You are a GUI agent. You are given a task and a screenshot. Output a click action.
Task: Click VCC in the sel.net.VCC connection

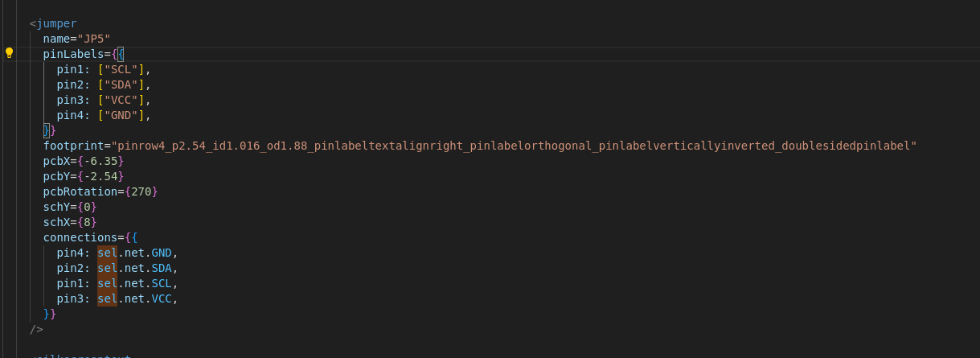161,298
